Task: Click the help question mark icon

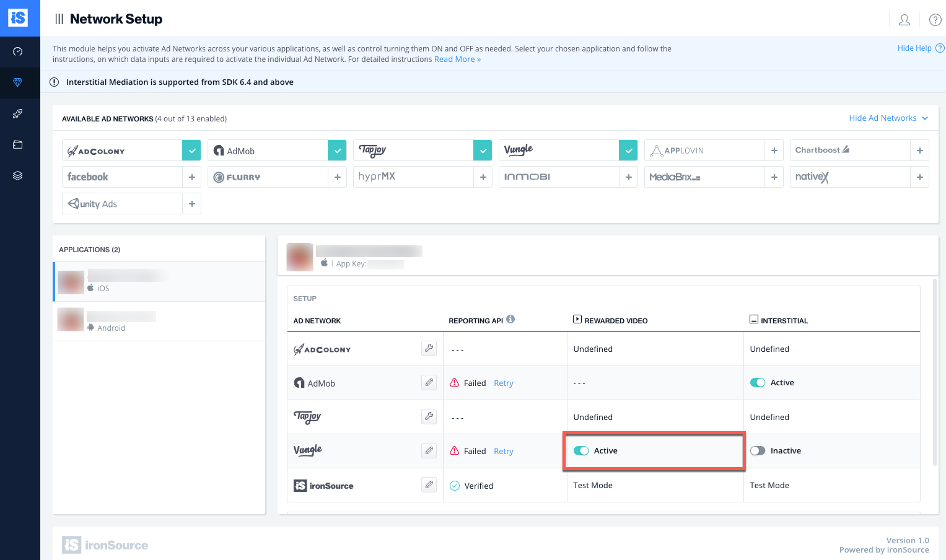Action: pyautogui.click(x=935, y=19)
